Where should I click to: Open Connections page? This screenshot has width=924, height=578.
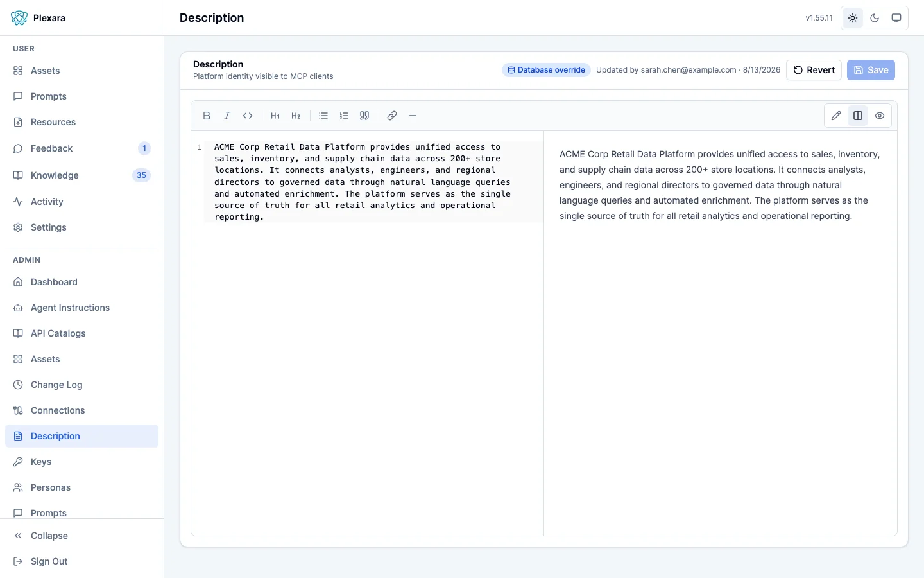82,410
